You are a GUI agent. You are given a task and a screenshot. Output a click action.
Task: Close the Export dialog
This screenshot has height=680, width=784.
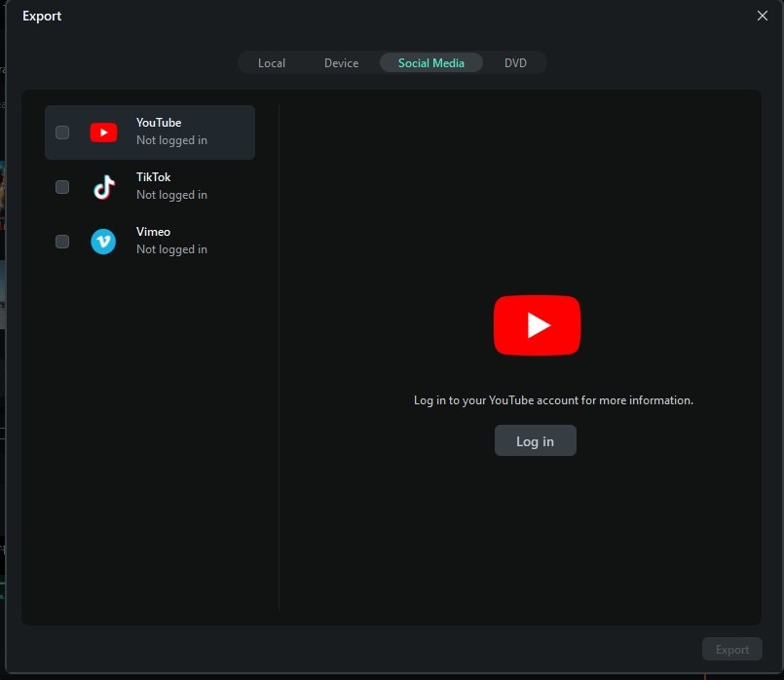coord(763,16)
